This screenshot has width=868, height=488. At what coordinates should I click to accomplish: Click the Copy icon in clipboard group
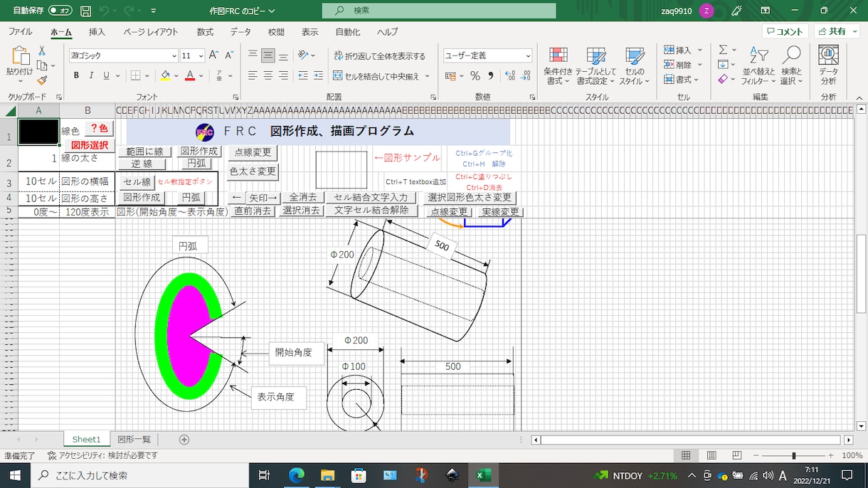[x=42, y=65]
